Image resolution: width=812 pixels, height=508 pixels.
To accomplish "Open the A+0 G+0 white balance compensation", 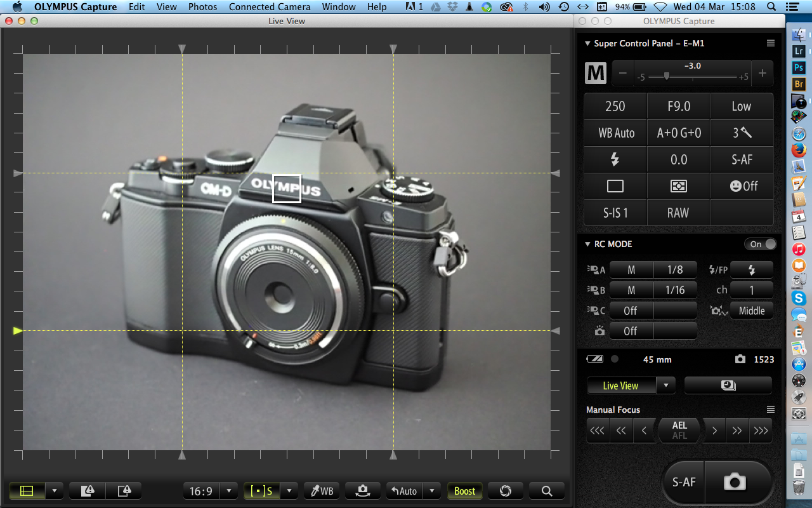I will click(x=679, y=133).
